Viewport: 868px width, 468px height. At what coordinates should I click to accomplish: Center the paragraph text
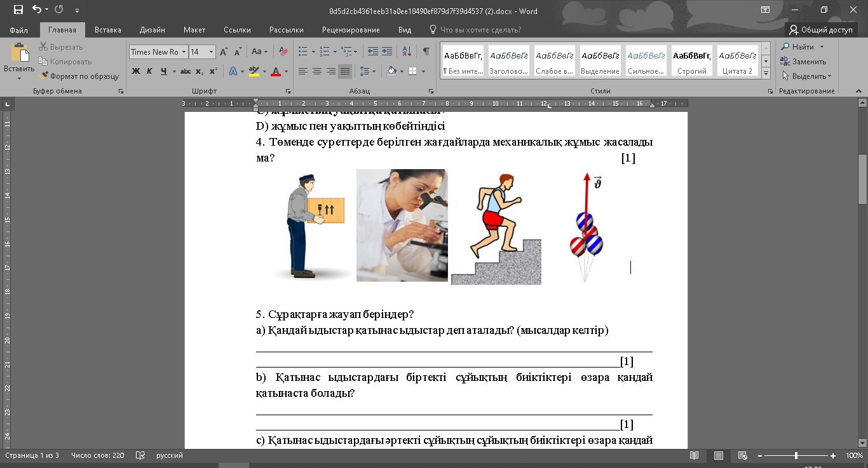(316, 71)
